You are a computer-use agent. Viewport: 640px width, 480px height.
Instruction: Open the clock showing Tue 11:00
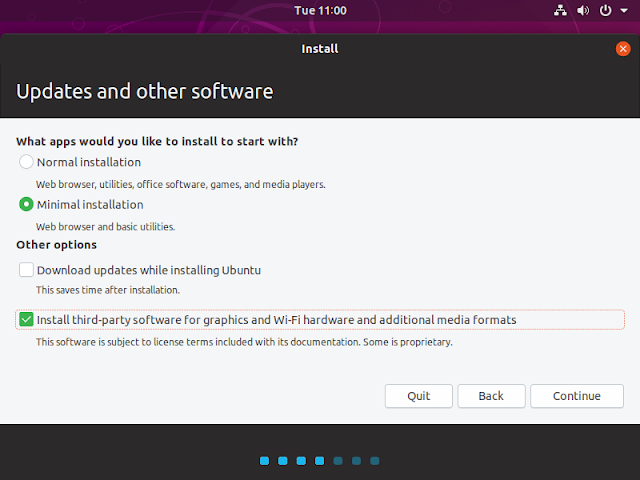(320, 10)
